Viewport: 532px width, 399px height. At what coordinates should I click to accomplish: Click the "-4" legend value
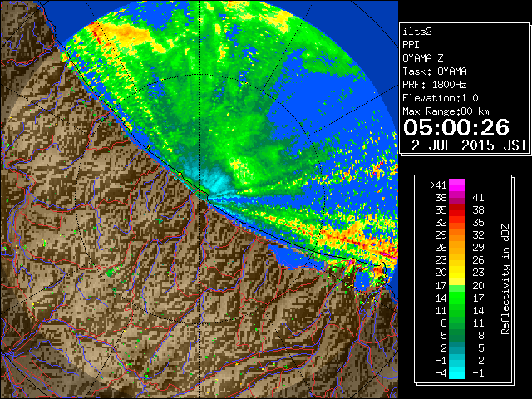(441, 373)
